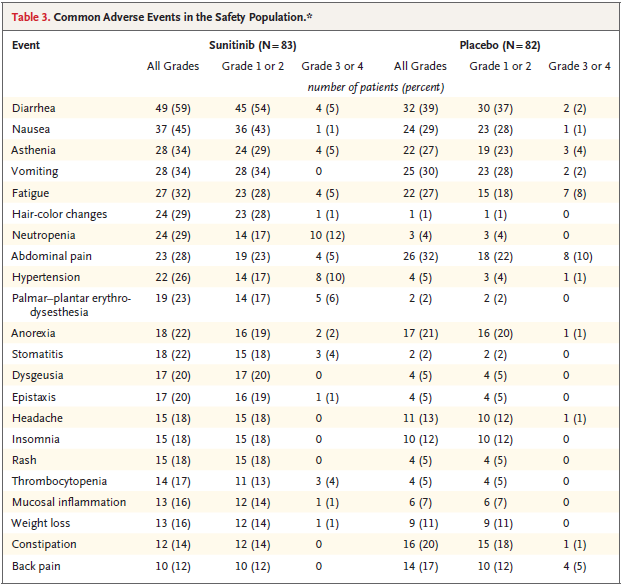Screen dimensions: 622x586
Task: Click the 'Neutropenia' row label
Action: point(44,235)
